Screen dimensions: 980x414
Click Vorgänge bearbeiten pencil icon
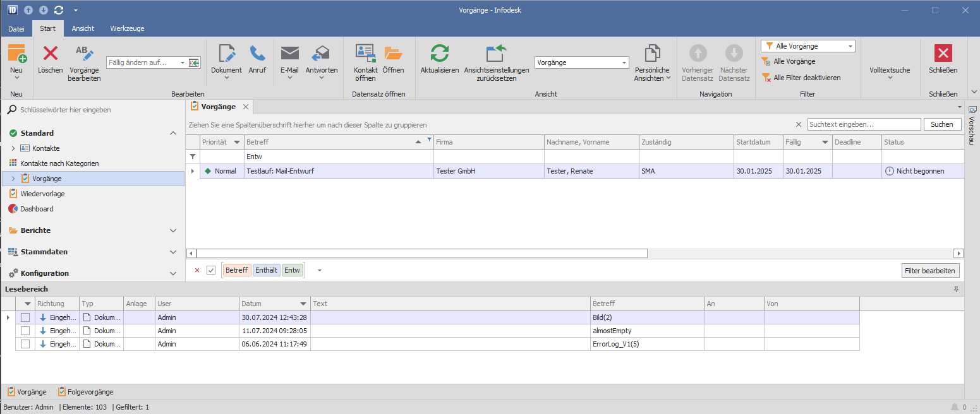click(84, 54)
